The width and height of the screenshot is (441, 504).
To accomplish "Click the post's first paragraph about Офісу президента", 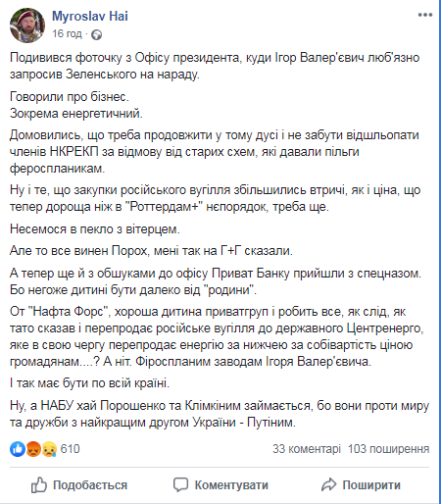I will click(x=215, y=66).
